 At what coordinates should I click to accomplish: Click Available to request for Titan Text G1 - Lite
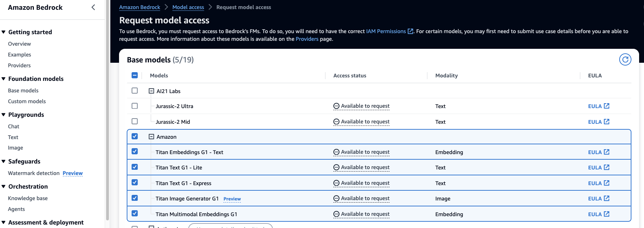click(365, 167)
